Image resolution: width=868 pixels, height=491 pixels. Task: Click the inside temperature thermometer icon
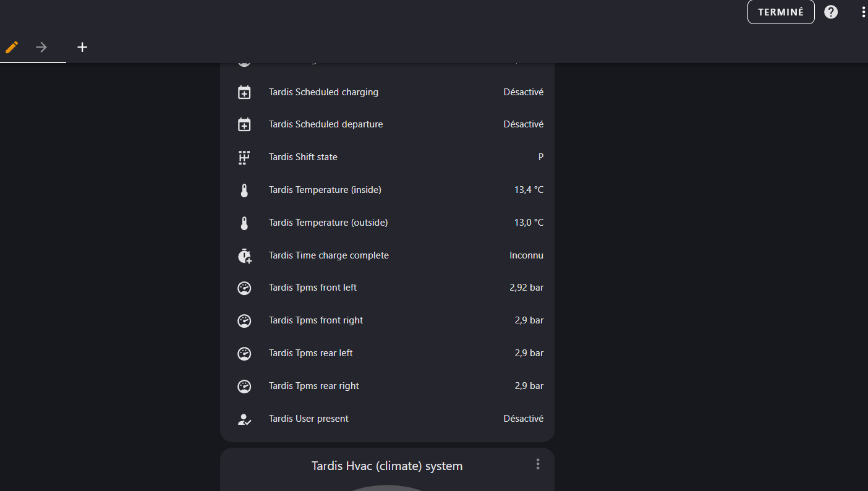pyautogui.click(x=244, y=190)
